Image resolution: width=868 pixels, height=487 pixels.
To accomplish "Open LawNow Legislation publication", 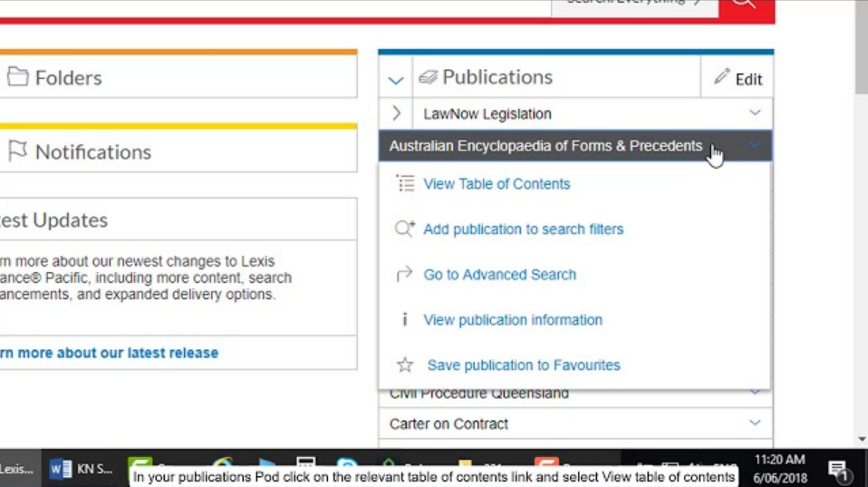I will [x=487, y=113].
